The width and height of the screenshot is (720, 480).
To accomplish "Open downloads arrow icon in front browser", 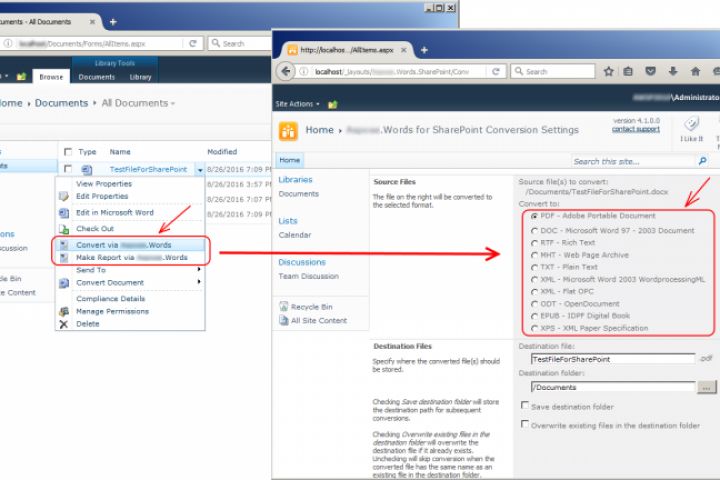I will (673, 71).
